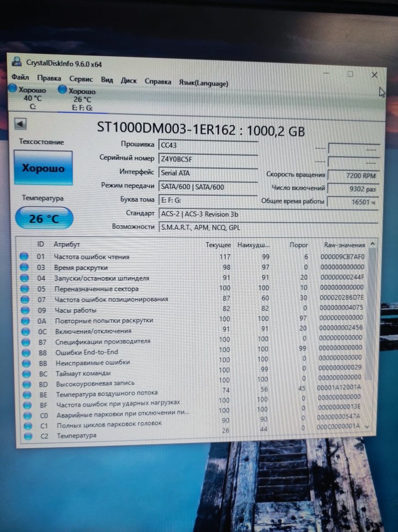
Task: Click status dot of row 04 Запуски/остановки шпинделя
Action: pos(24,278)
